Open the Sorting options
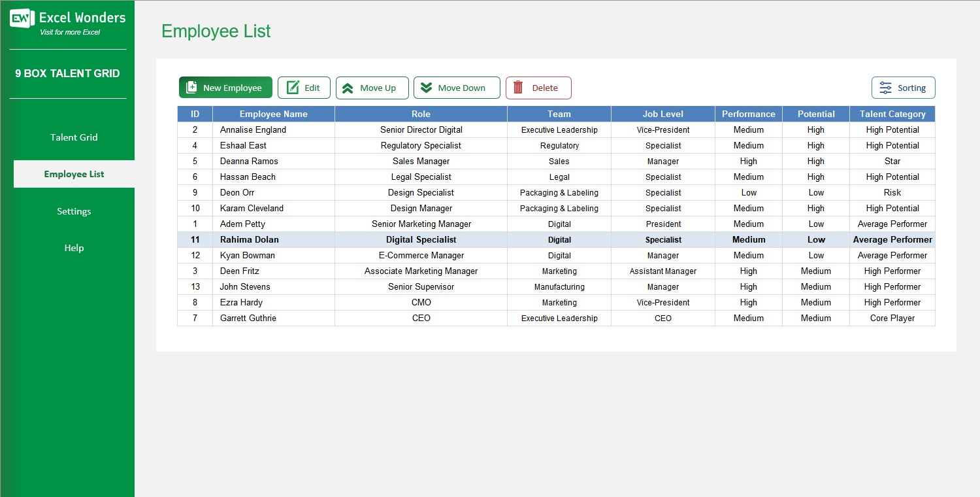980x497 pixels. click(x=904, y=87)
